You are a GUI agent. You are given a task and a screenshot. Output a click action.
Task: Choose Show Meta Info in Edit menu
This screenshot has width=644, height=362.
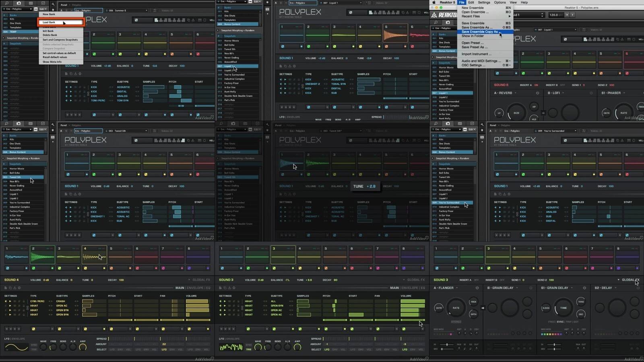coord(61,62)
